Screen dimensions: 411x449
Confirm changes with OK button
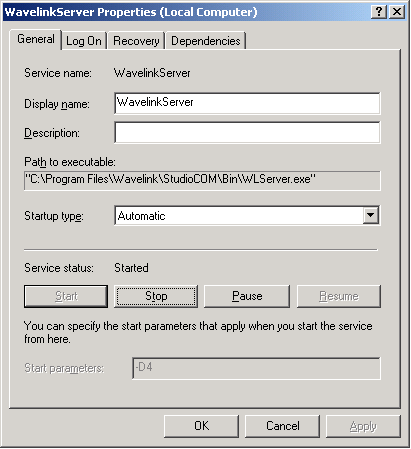tap(201, 426)
